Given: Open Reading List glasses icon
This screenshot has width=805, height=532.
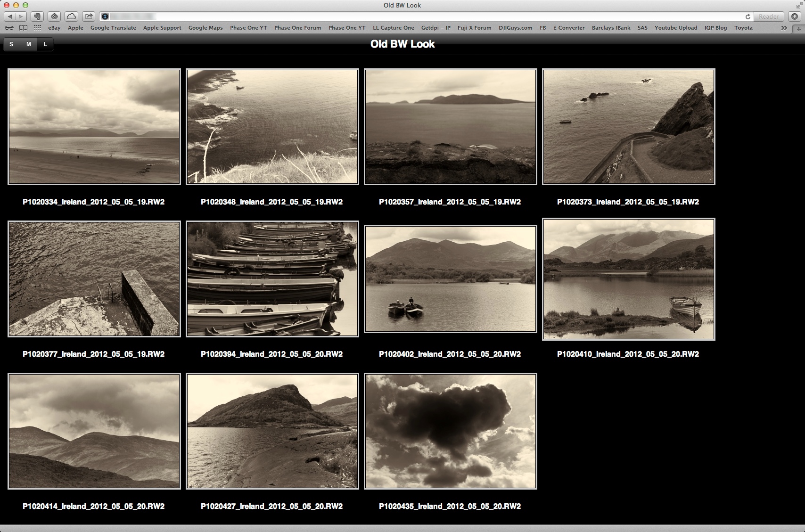Looking at the screenshot, I should pyautogui.click(x=9, y=28).
